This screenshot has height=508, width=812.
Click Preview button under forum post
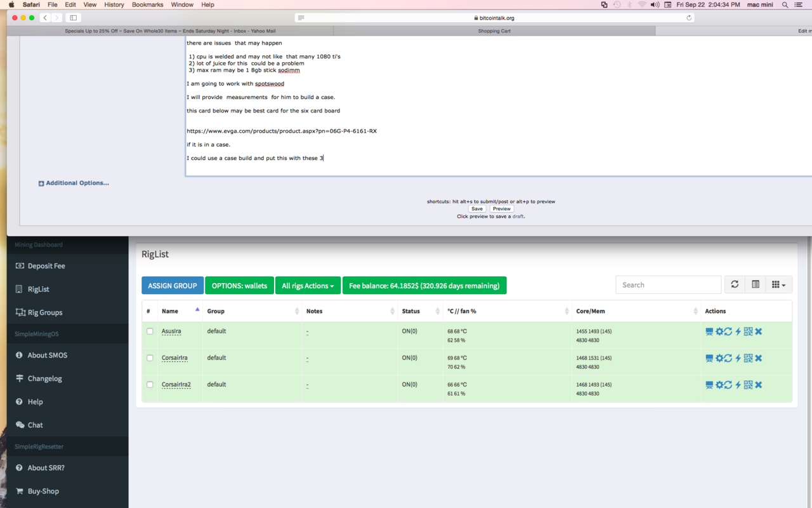[502, 209]
